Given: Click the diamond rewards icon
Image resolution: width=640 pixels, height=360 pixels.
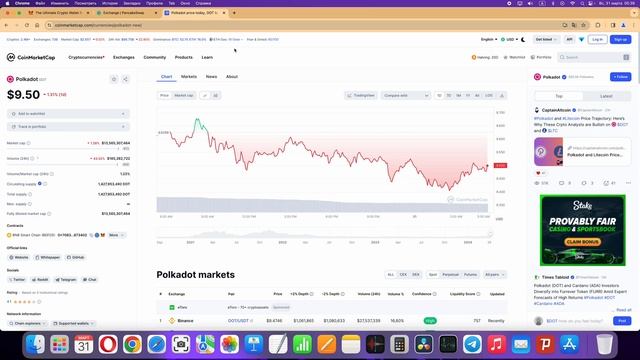Looking at the screenshot, I should coord(582,40).
